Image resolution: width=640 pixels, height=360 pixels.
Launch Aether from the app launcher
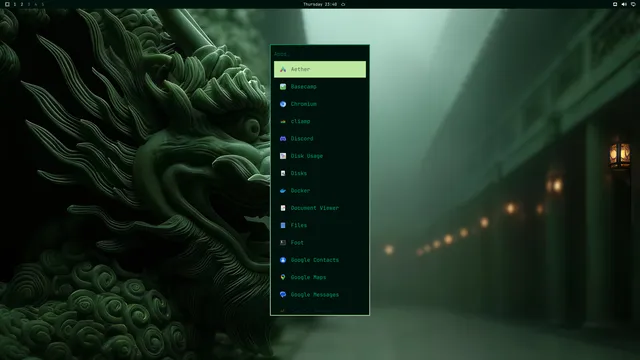(x=320, y=69)
